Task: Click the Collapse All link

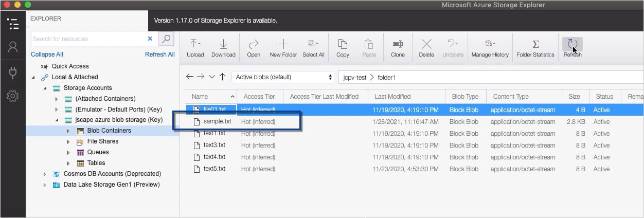Action: tap(47, 55)
